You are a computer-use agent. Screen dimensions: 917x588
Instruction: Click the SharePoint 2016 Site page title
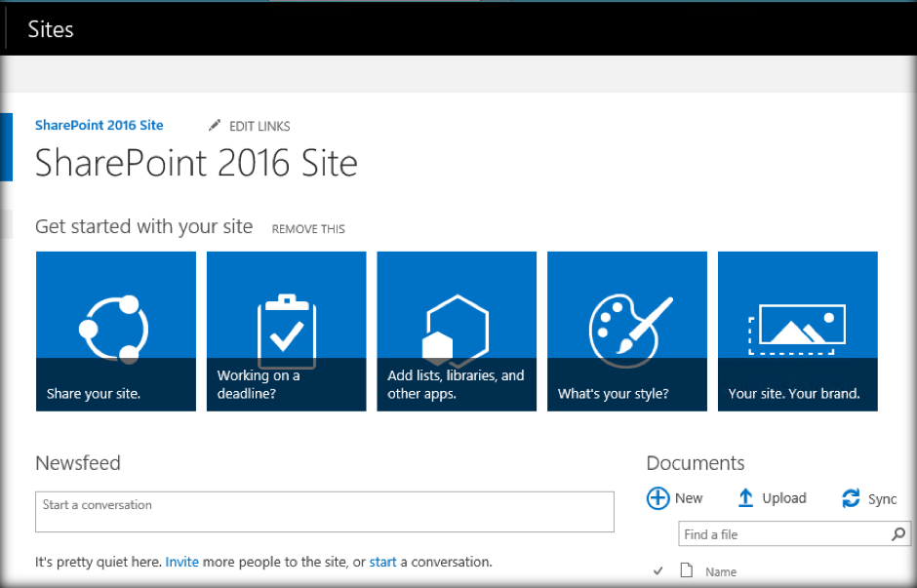click(196, 163)
